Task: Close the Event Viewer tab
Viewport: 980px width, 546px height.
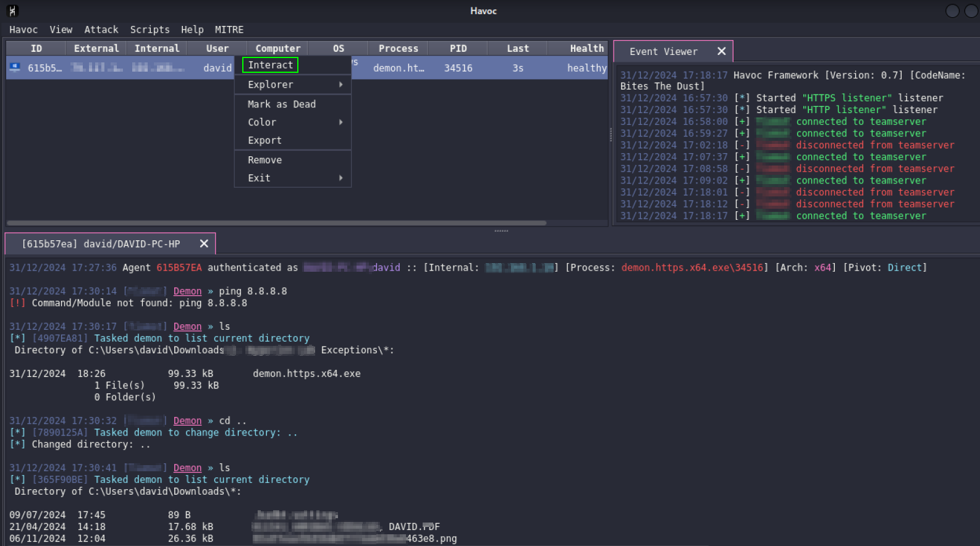Action: click(x=721, y=51)
